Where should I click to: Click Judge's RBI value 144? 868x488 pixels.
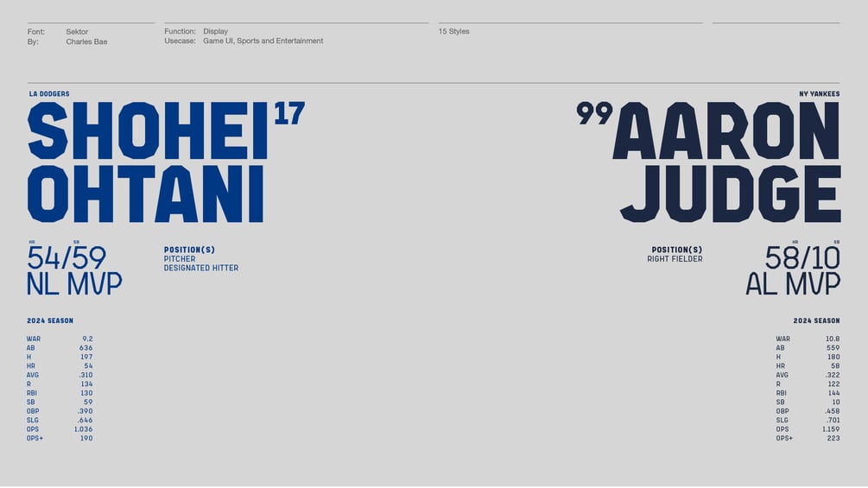click(x=834, y=393)
